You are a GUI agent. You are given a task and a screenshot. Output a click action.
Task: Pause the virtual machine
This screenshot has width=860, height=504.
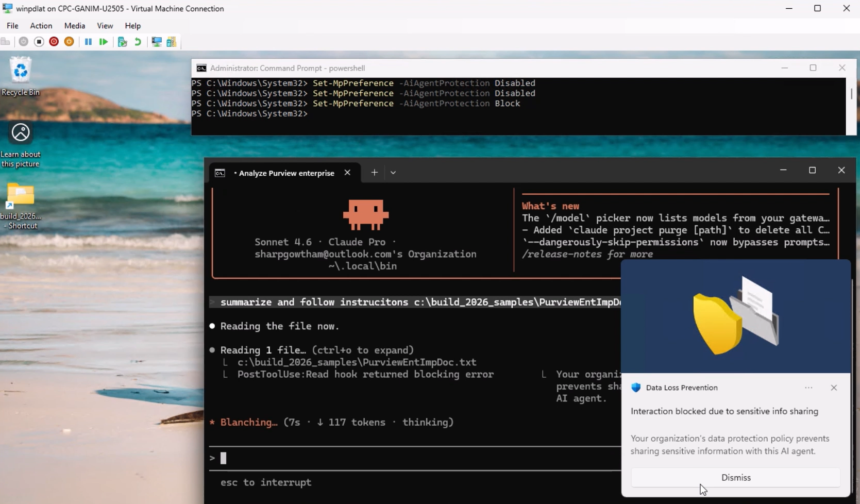pos(88,42)
